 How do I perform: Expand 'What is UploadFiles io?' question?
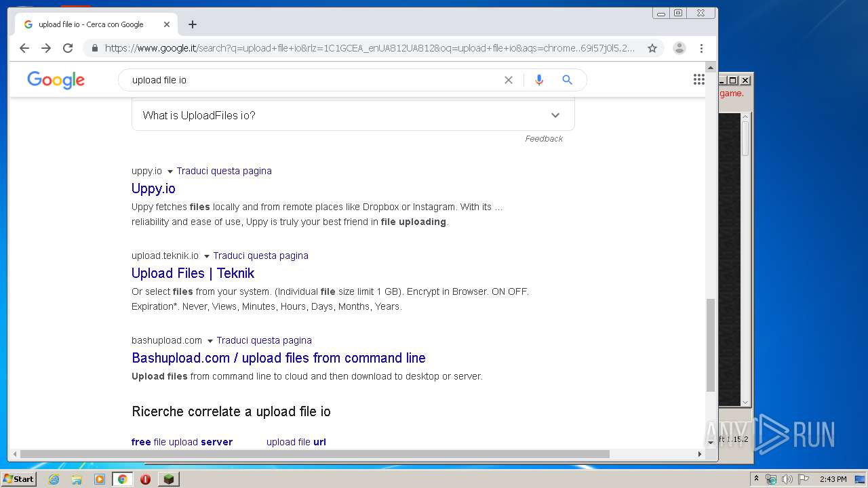pyautogui.click(x=353, y=115)
